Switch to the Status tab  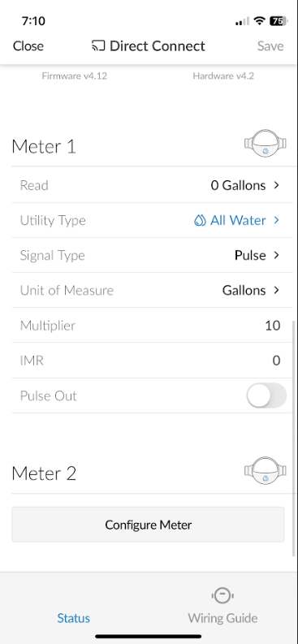coord(73,618)
